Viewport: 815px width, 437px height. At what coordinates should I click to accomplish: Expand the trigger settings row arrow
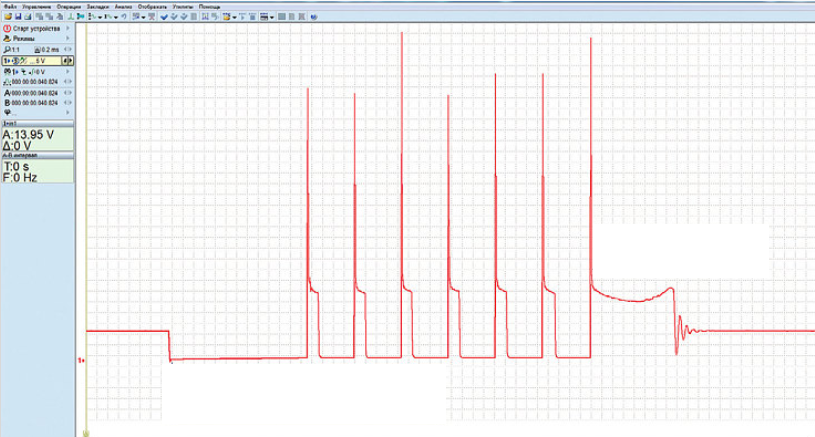68,72
